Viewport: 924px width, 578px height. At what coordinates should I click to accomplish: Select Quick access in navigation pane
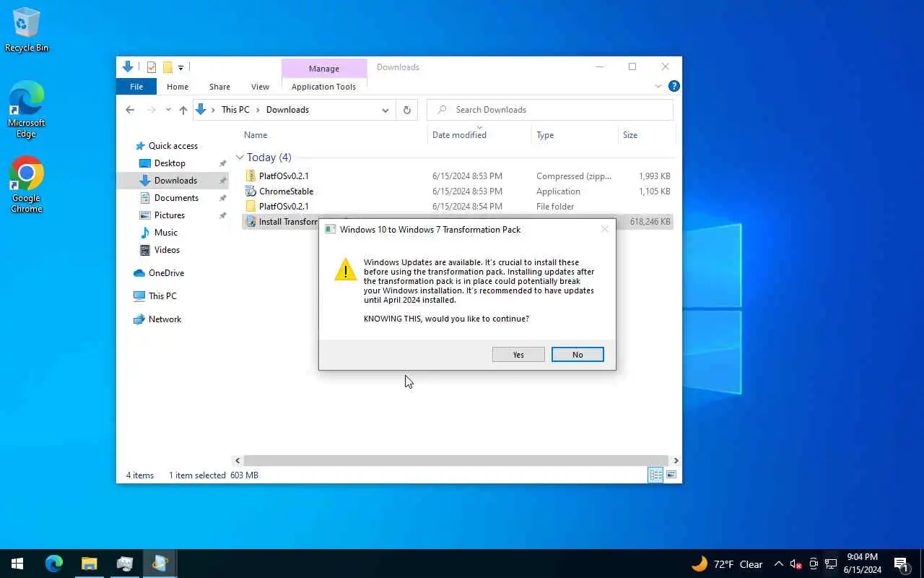pos(173,146)
